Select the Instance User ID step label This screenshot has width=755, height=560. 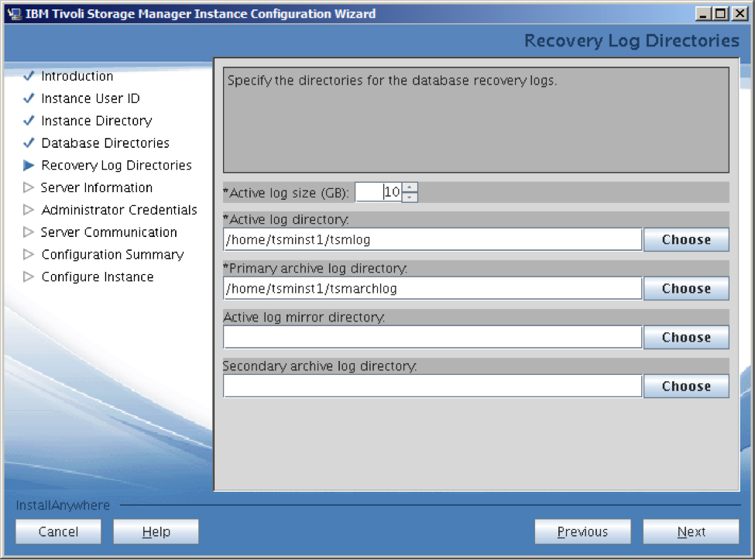(91, 98)
